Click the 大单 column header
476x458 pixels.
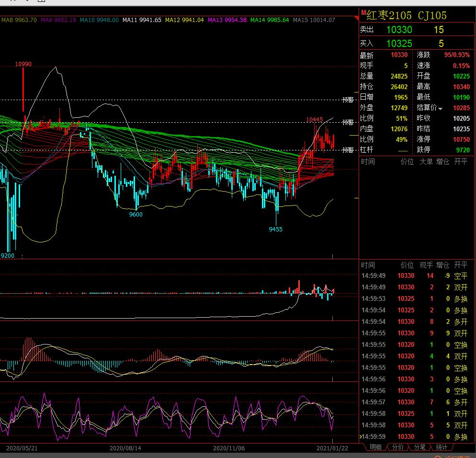[426, 161]
